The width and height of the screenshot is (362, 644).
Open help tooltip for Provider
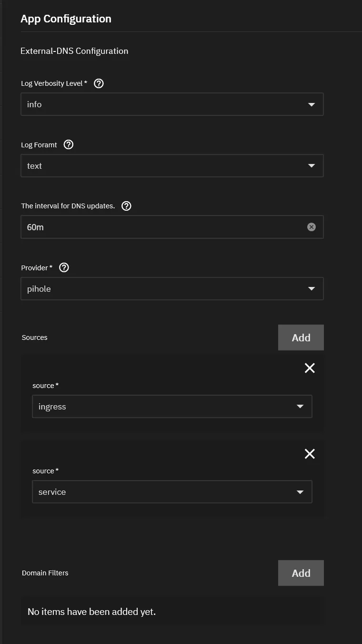(x=64, y=267)
